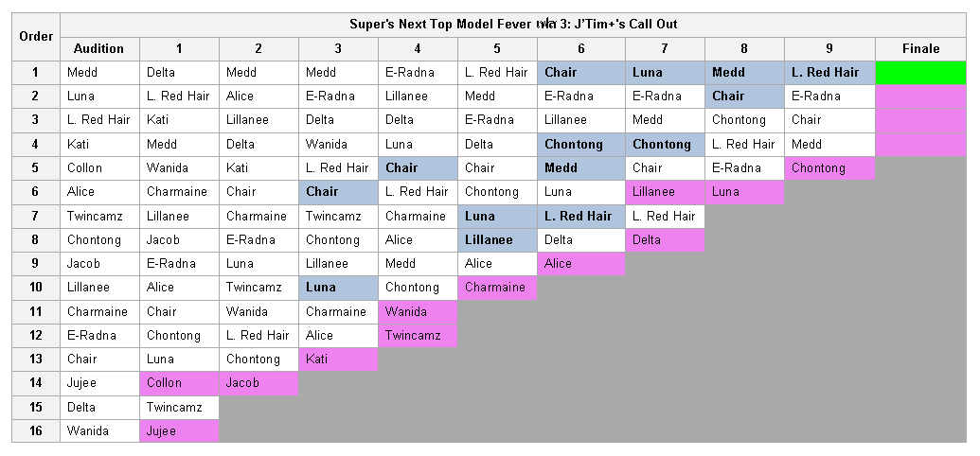Viewport: 980px width, 456px height.
Task: Click the pink Luna cell in column 8
Action: [x=744, y=192]
